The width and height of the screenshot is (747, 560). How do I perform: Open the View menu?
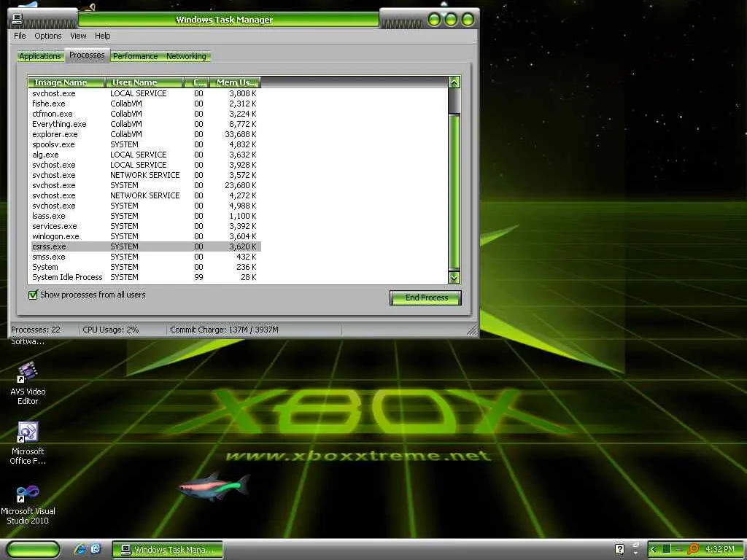click(x=78, y=36)
